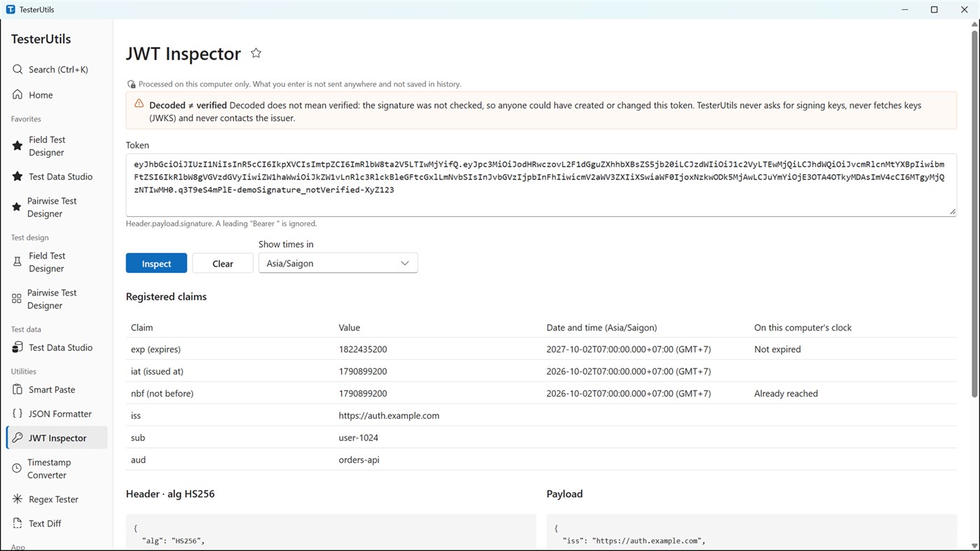Click the main vertical scrollbar thumb
The width and height of the screenshot is (980, 551).
tap(974, 214)
